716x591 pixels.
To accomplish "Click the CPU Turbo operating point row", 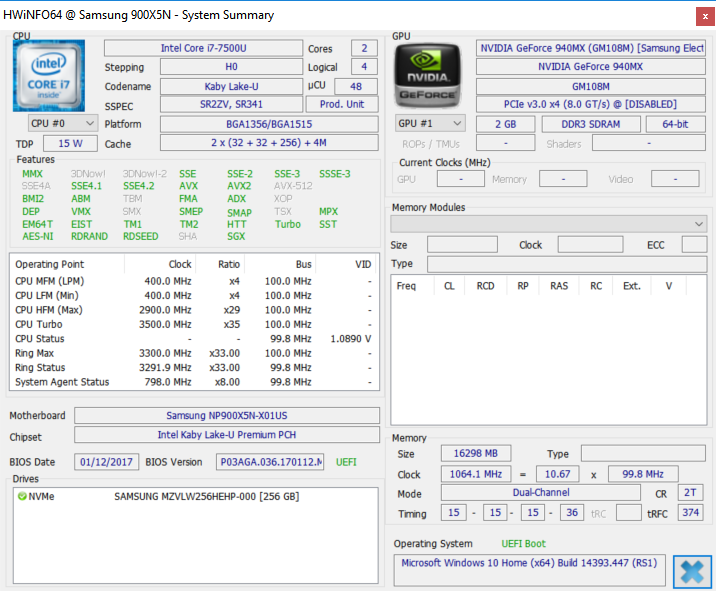I will (x=194, y=324).
